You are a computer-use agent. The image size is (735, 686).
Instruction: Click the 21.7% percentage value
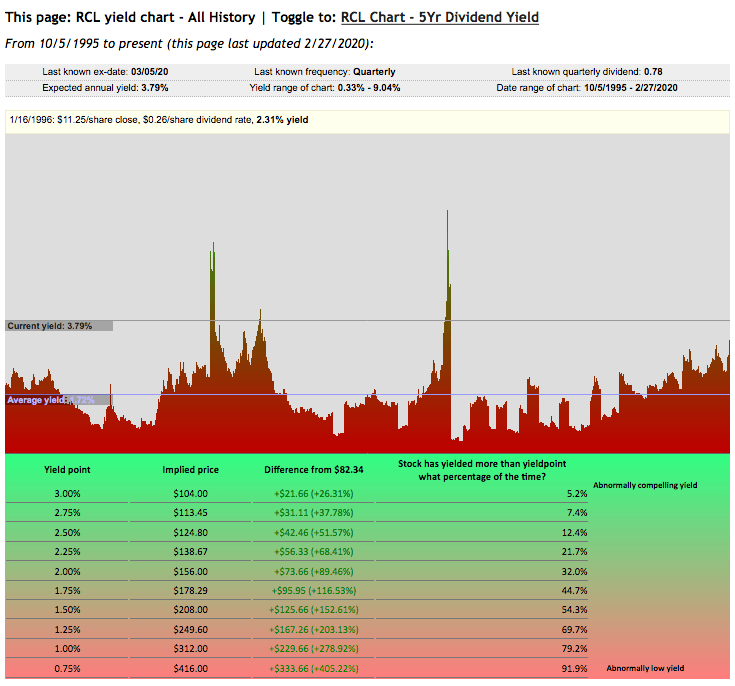[575, 552]
